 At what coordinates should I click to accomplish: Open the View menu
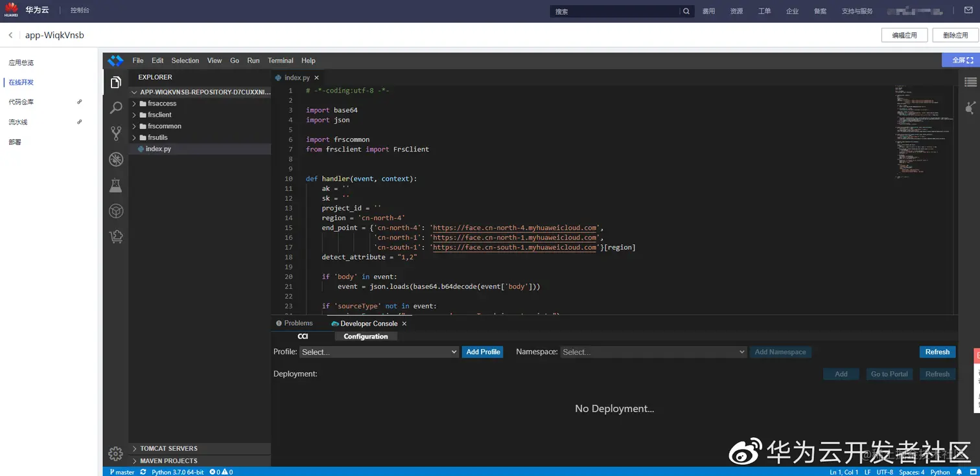[215, 60]
